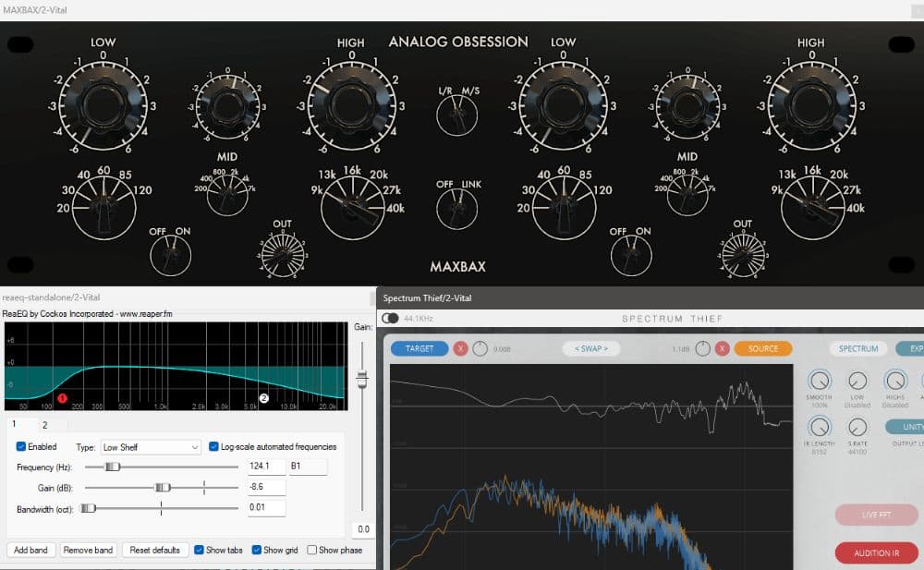Image resolution: width=924 pixels, height=570 pixels.
Task: Click the Bandwidth value field showing 0.01
Action: (266, 508)
